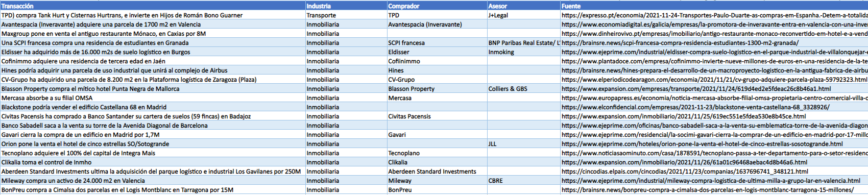
Task: Click the Gavari buyer cell
Action: (437, 135)
